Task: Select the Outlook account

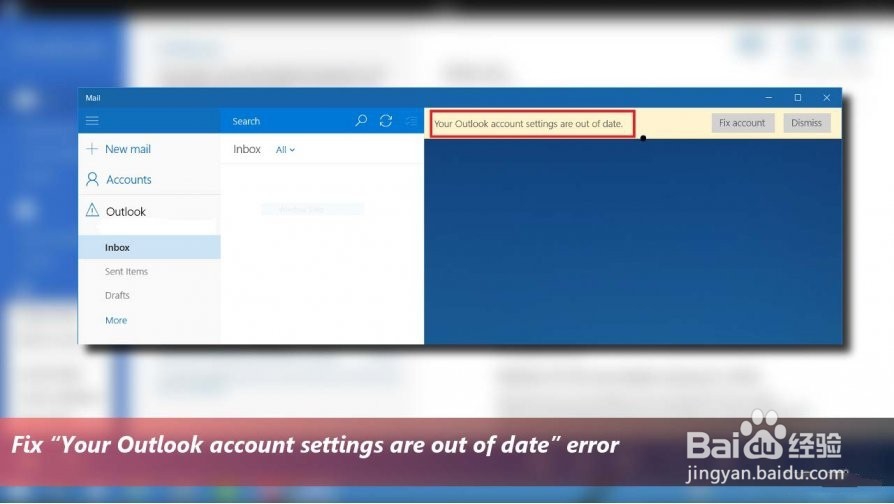Action: 126,212
